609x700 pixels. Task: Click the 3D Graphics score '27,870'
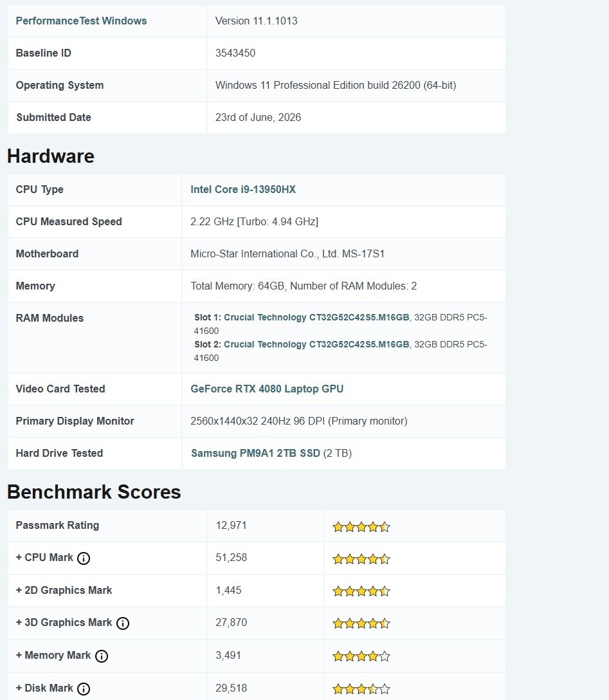click(231, 622)
